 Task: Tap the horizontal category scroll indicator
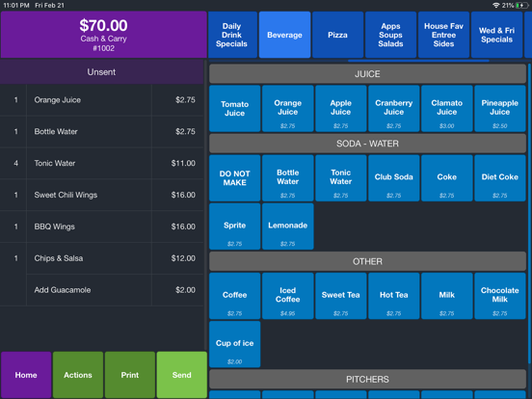pyautogui.click(x=418, y=61)
